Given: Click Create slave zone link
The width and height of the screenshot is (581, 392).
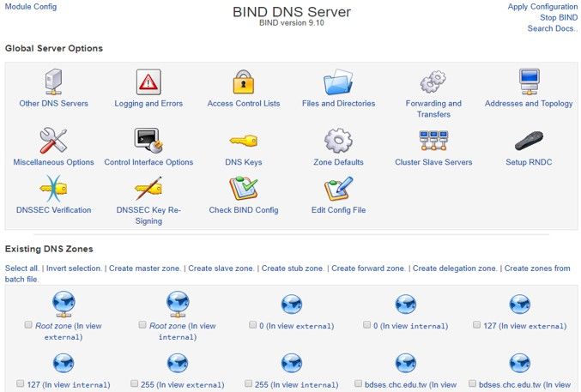Looking at the screenshot, I should pos(221,268).
